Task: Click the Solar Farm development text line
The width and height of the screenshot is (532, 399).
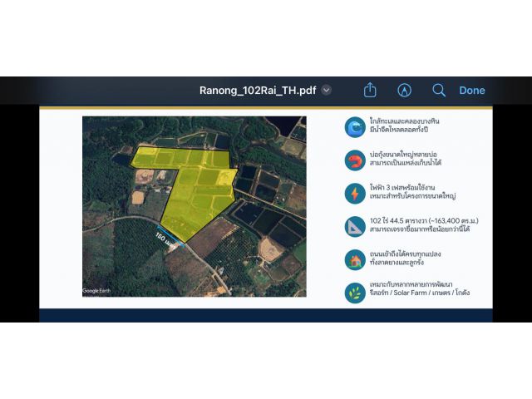Action: [x=420, y=293]
